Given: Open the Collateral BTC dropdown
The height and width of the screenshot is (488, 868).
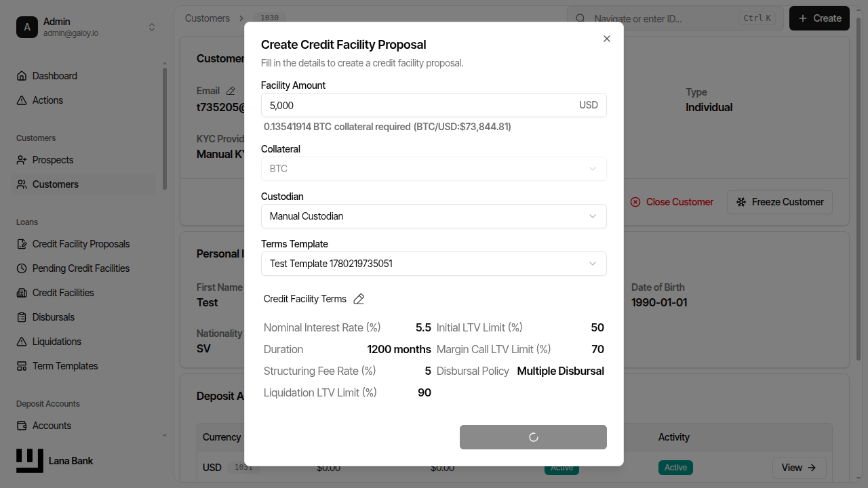Looking at the screenshot, I should [x=433, y=169].
